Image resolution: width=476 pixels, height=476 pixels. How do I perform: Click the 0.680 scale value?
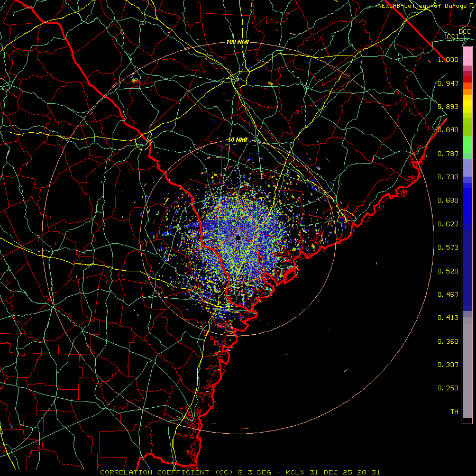(x=448, y=200)
